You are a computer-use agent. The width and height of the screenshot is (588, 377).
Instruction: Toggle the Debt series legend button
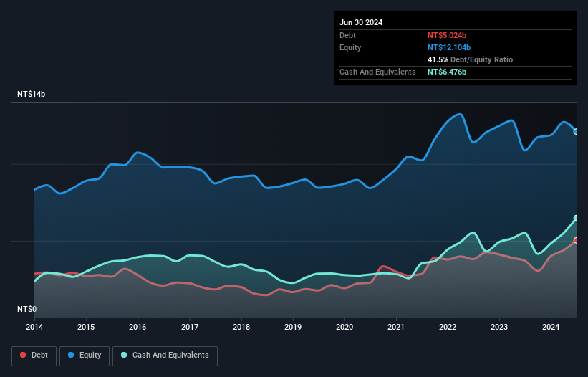(x=34, y=355)
